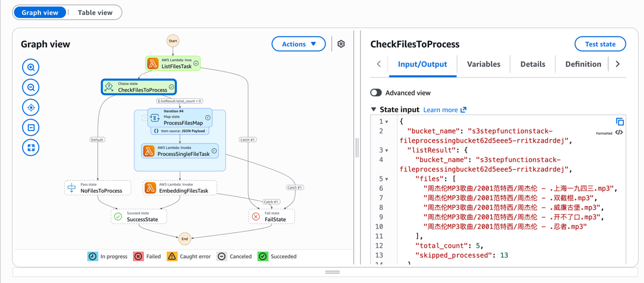The height and width of the screenshot is (283, 644).
Task: Enable the Advanced view switch
Action: [376, 93]
